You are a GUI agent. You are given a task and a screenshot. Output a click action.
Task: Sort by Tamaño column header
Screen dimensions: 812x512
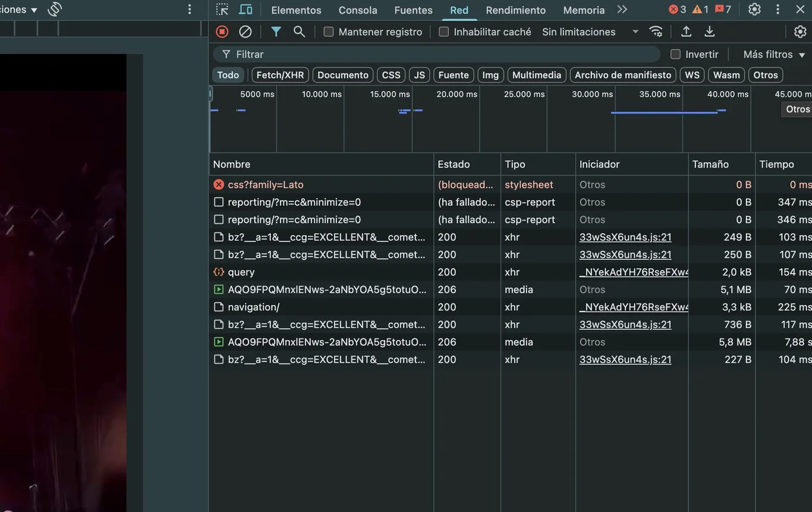tap(721, 164)
